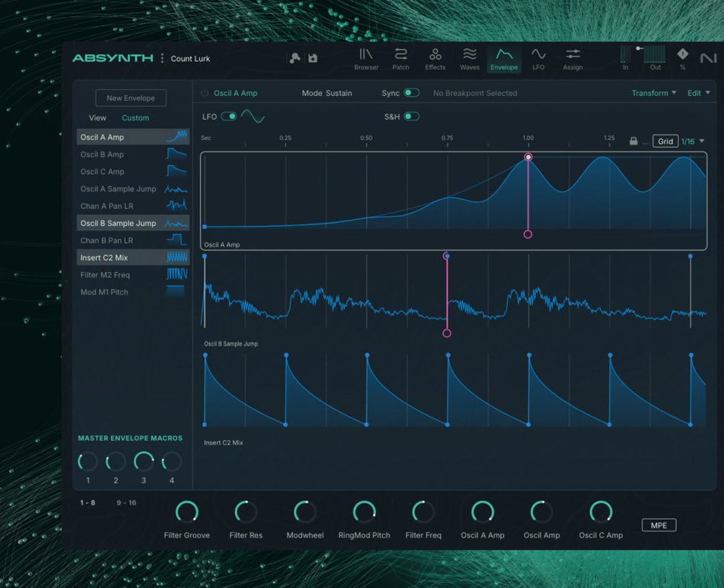Open the Patch page icon
The width and height of the screenshot is (724, 588).
401,59
